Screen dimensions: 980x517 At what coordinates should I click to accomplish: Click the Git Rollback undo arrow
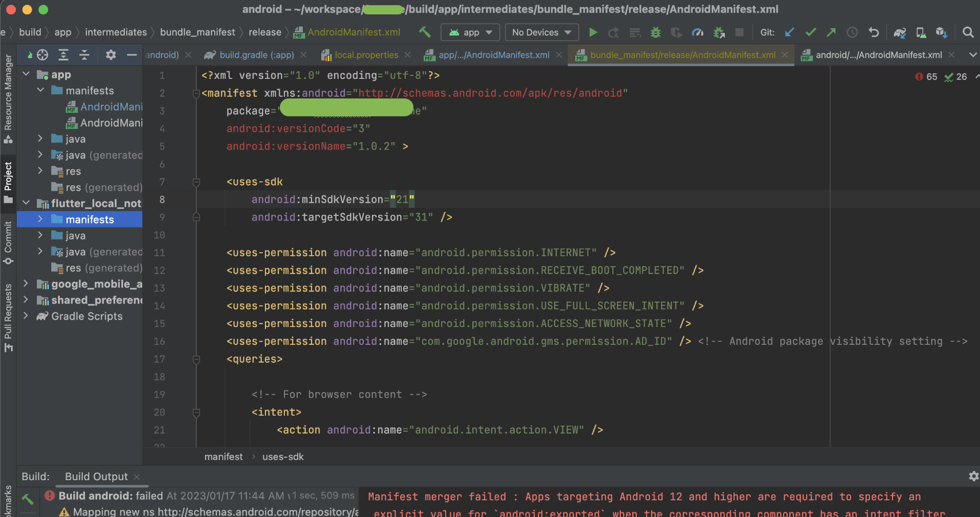click(873, 32)
